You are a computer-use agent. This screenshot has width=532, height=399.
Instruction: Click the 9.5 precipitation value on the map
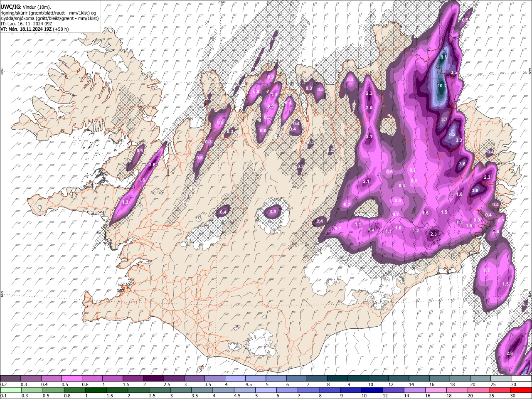(443, 57)
